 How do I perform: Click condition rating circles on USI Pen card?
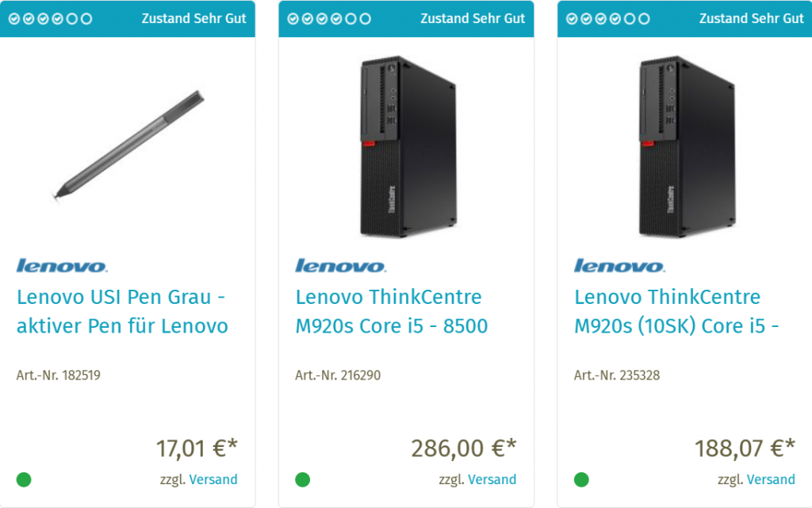click(x=50, y=18)
